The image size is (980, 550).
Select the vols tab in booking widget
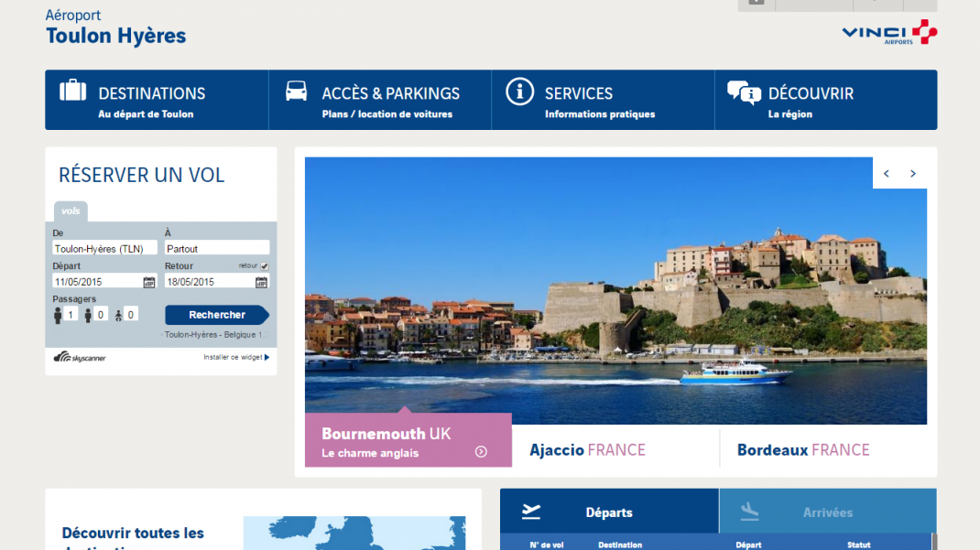tap(71, 211)
